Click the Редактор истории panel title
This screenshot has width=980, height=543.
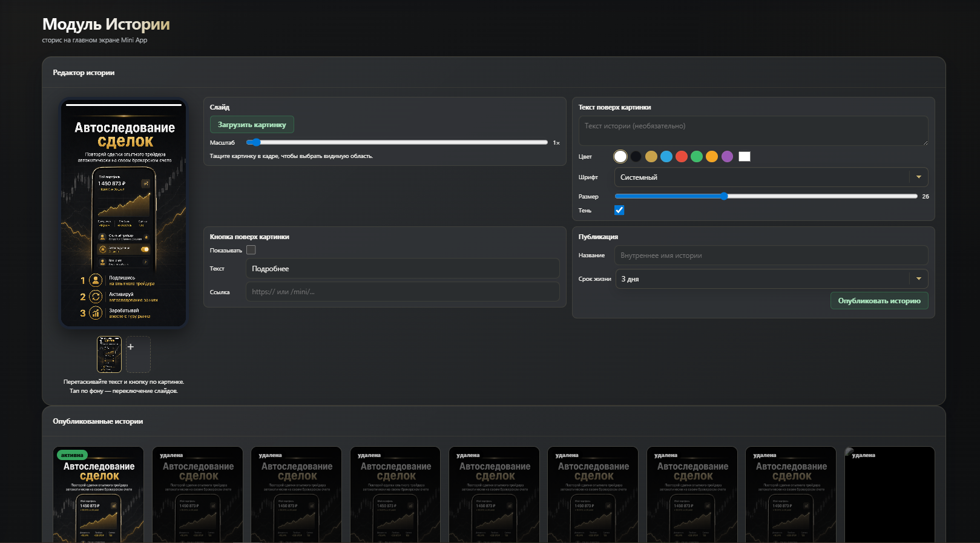84,73
